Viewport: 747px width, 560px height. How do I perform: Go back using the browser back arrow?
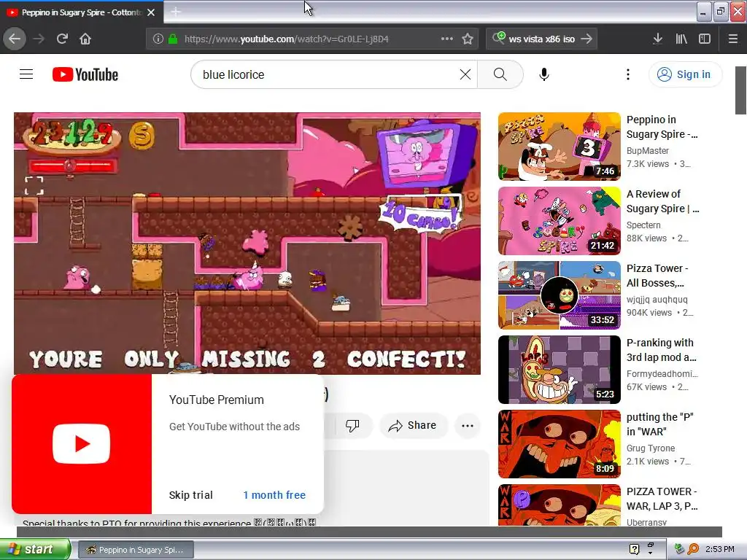[x=15, y=39]
